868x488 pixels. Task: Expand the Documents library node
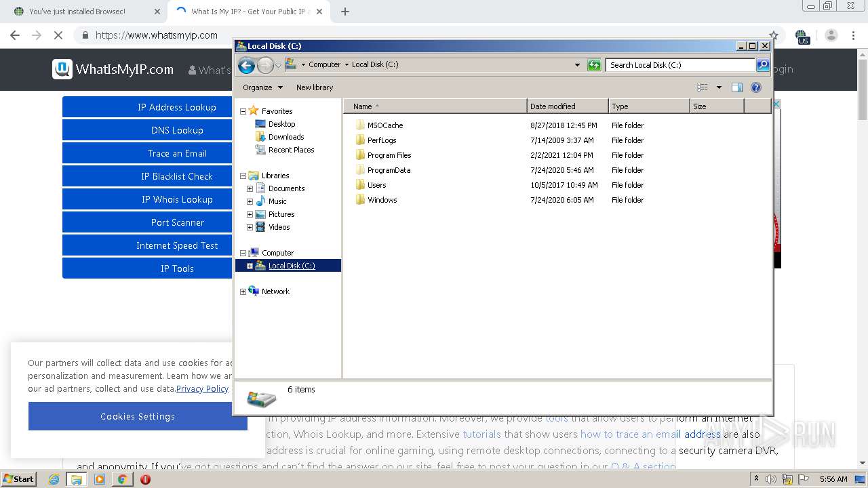[250, 188]
